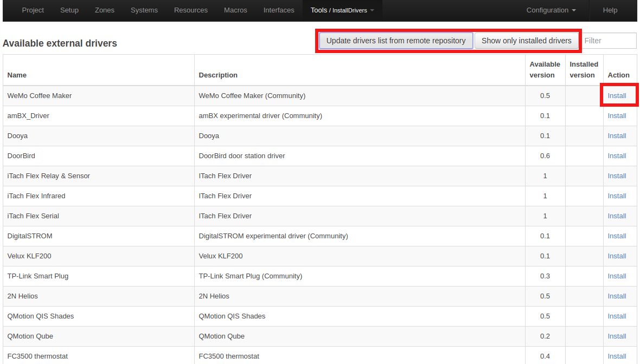Install the Velux KLF200 driver
The width and height of the screenshot is (640, 364).
(x=617, y=256)
